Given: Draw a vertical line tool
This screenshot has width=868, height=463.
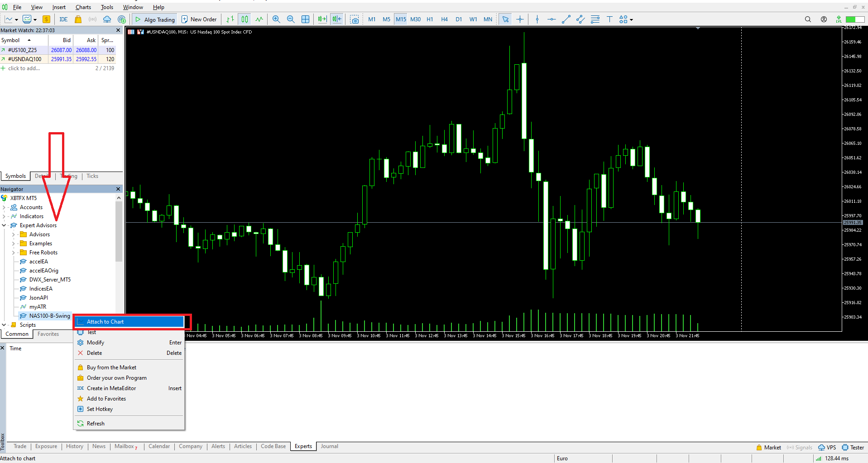Looking at the screenshot, I should [537, 19].
